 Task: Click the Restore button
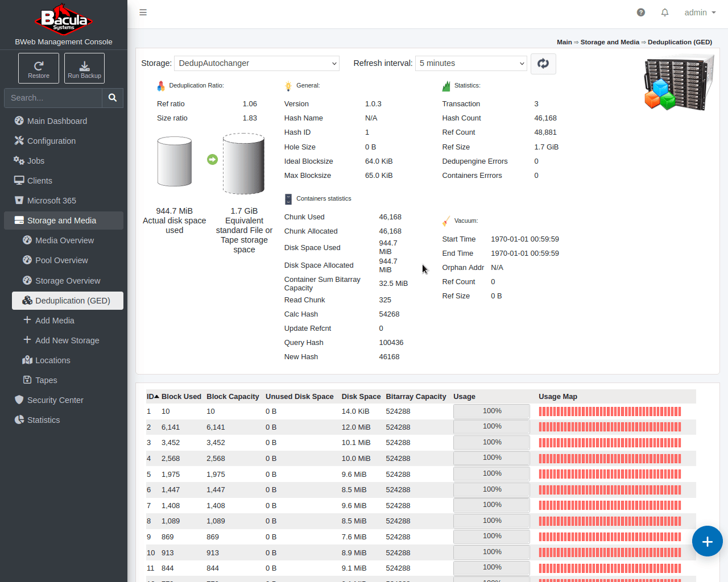tap(39, 68)
